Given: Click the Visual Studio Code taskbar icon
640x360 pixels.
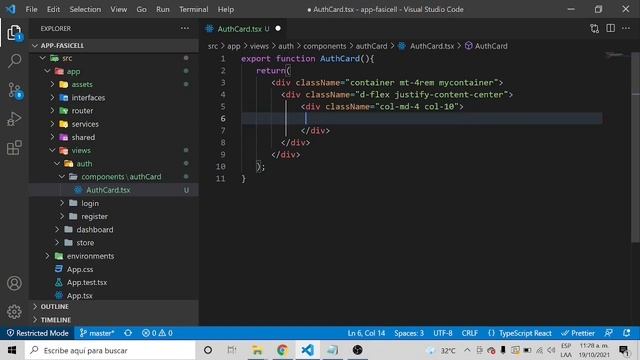Looking at the screenshot, I should [307, 350].
